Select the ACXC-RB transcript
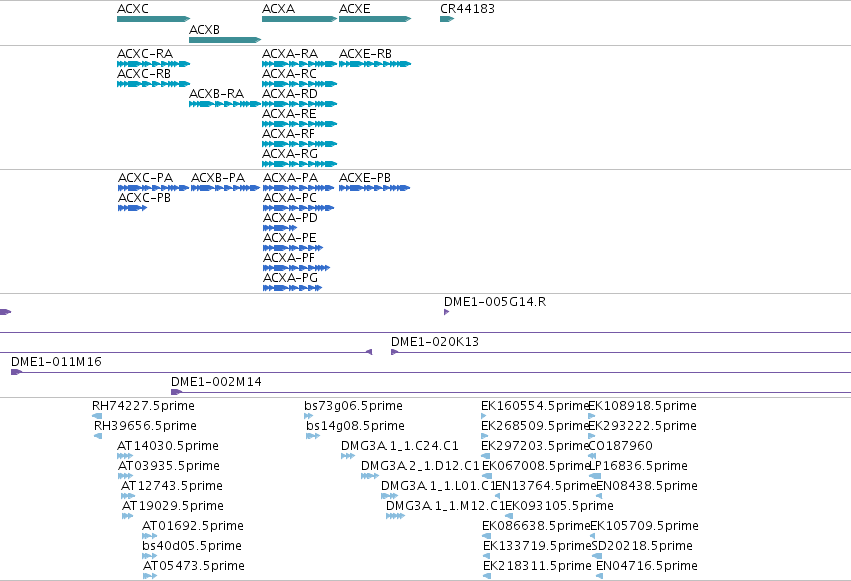Image resolution: width=851 pixels, height=581 pixels. pyautogui.click(x=154, y=84)
